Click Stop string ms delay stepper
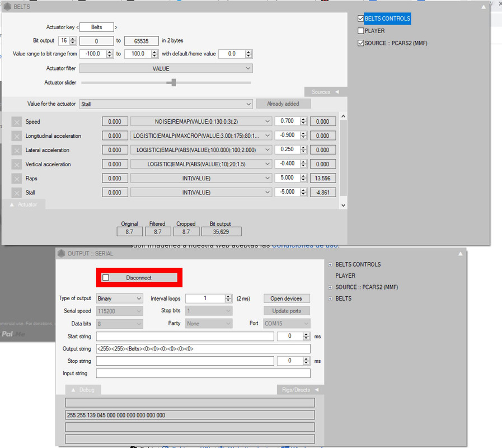Viewport: 502px width, 448px height. click(x=306, y=361)
